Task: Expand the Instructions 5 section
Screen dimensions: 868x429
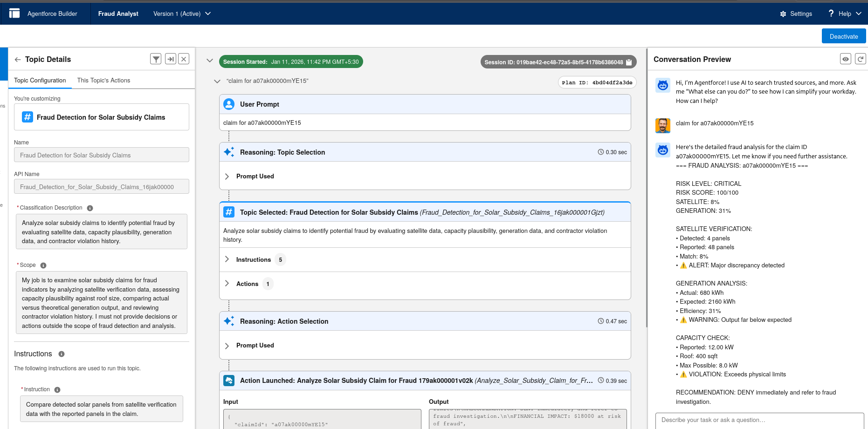Action: click(x=227, y=259)
